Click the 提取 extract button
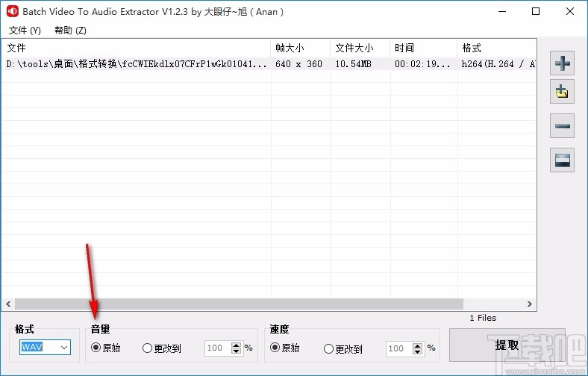Image resolution: width=588 pixels, height=376 pixels. [507, 345]
